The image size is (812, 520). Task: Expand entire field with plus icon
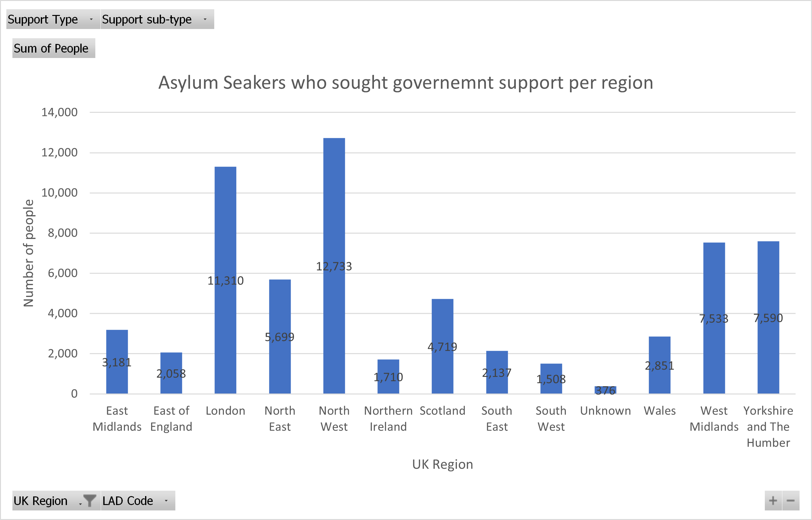pyautogui.click(x=773, y=501)
